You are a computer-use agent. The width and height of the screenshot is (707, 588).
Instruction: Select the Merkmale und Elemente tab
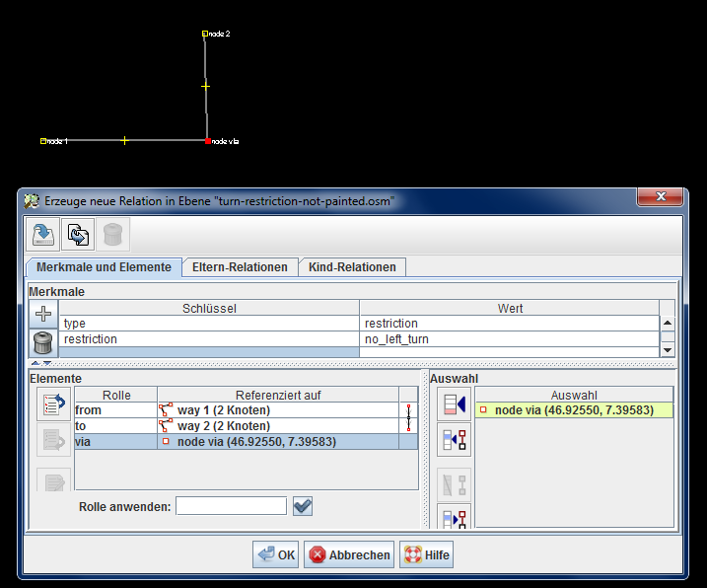click(x=104, y=267)
